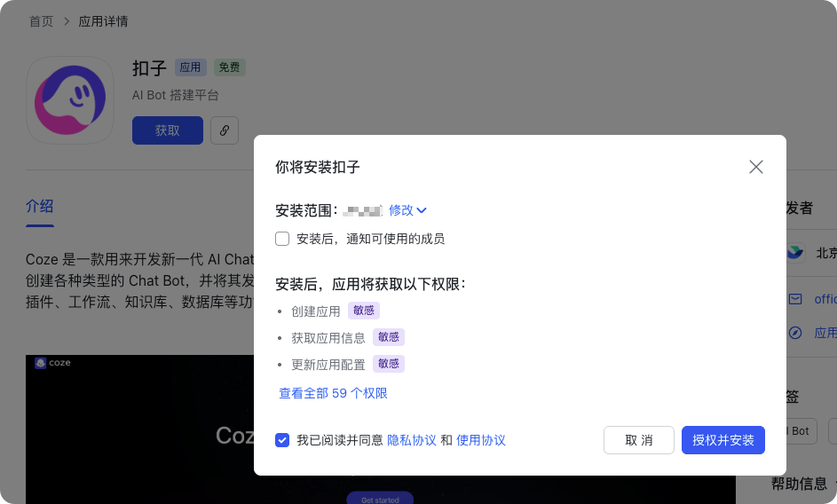Go to 首页 in the breadcrumb
Screen dimensions: 837x504
pyautogui.click(x=42, y=21)
